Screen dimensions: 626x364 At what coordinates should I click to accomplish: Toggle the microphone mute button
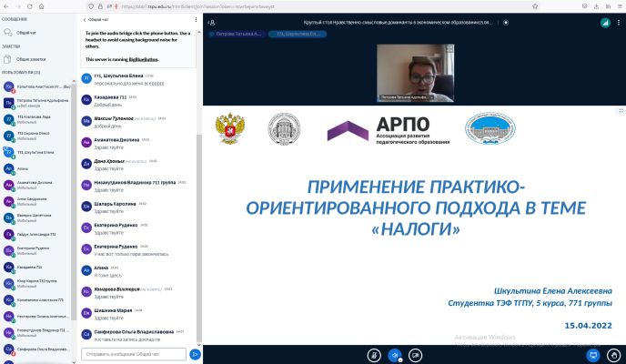(x=374, y=355)
